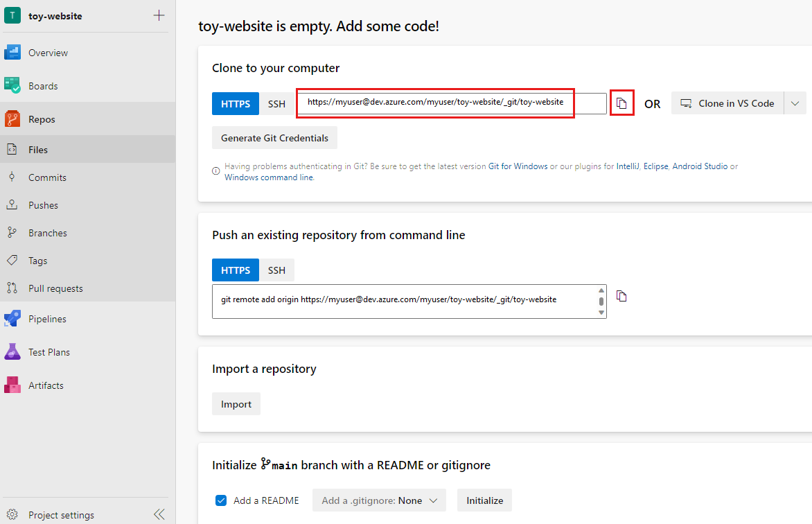Click the toy-website project avatar icon

click(12, 15)
